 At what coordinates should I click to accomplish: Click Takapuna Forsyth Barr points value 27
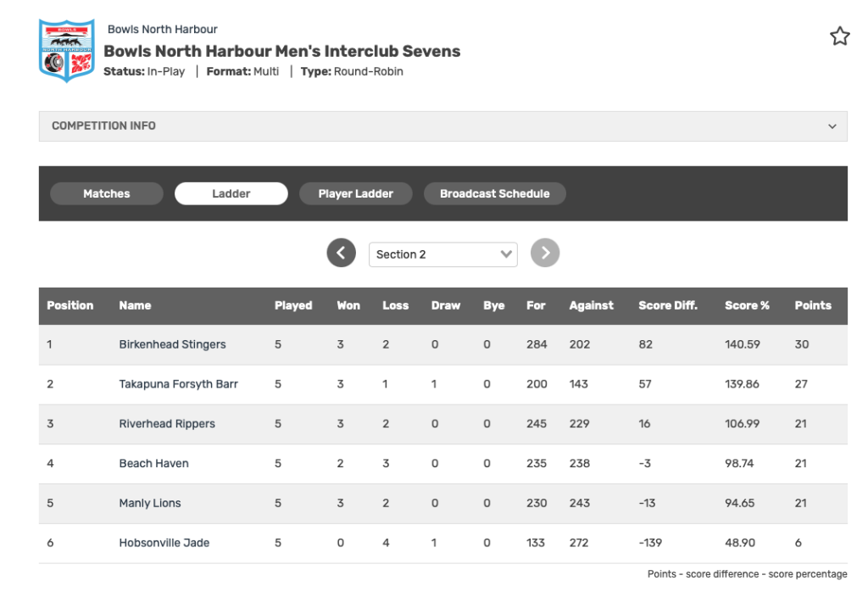point(801,384)
